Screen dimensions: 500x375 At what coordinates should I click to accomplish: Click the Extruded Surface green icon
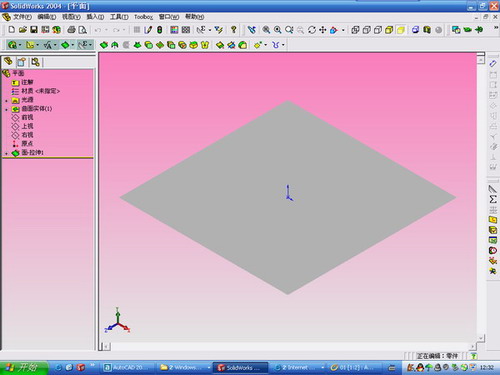coord(104,45)
